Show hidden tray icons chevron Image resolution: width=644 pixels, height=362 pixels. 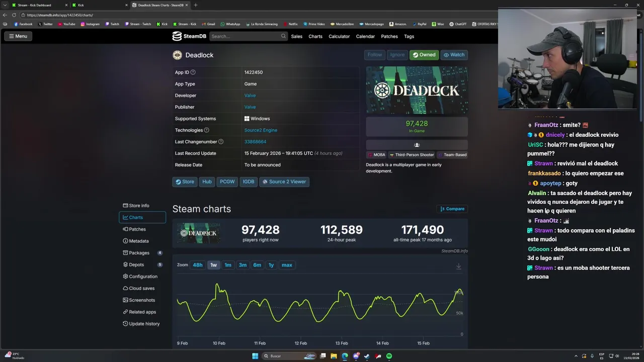tap(576, 356)
